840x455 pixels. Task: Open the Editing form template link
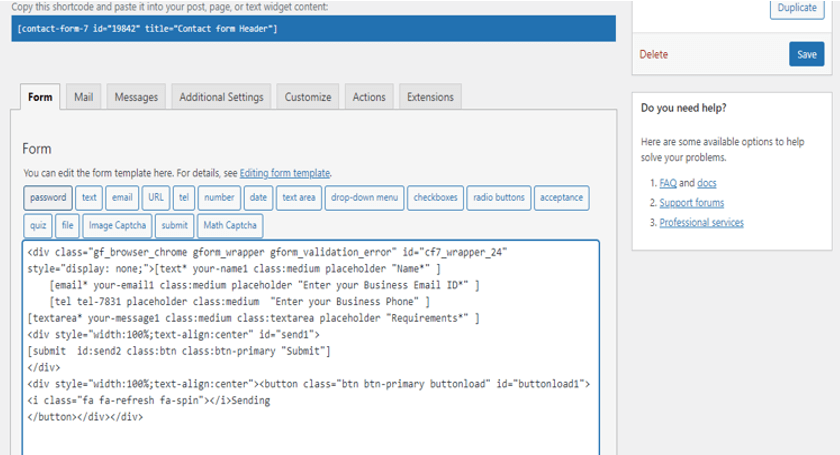[285, 173]
